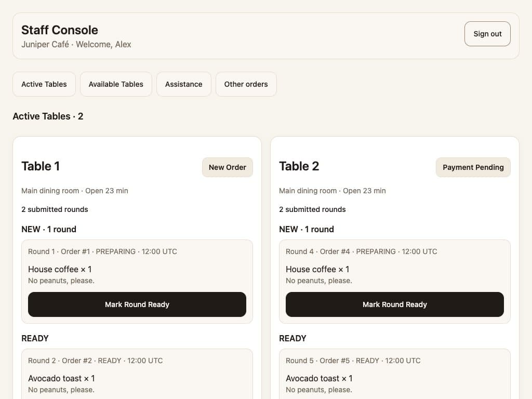The width and height of the screenshot is (532, 399).
Task: Mark Round 4 ready for Table 2
Action: click(395, 304)
